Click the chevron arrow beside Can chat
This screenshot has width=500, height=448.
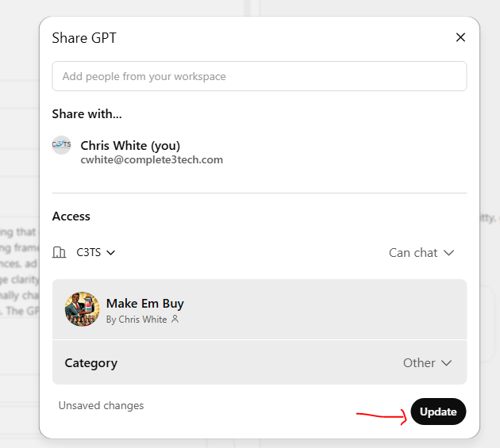click(x=448, y=252)
